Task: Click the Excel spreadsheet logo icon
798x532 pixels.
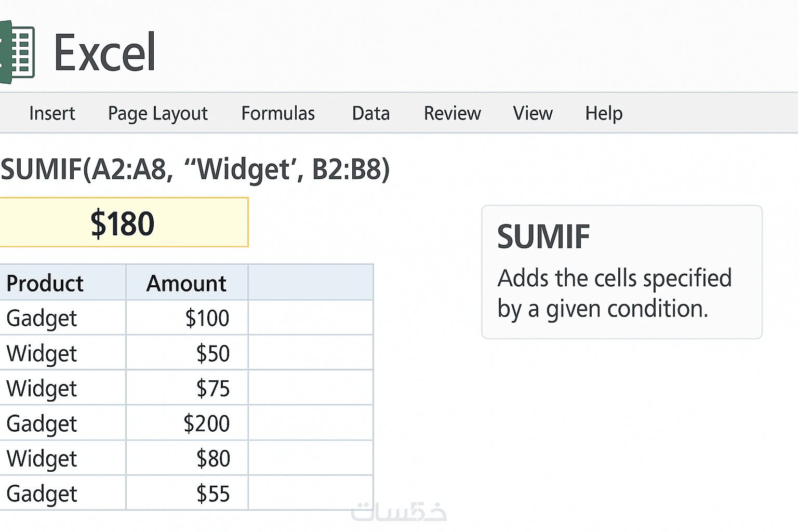Action: tap(18, 52)
